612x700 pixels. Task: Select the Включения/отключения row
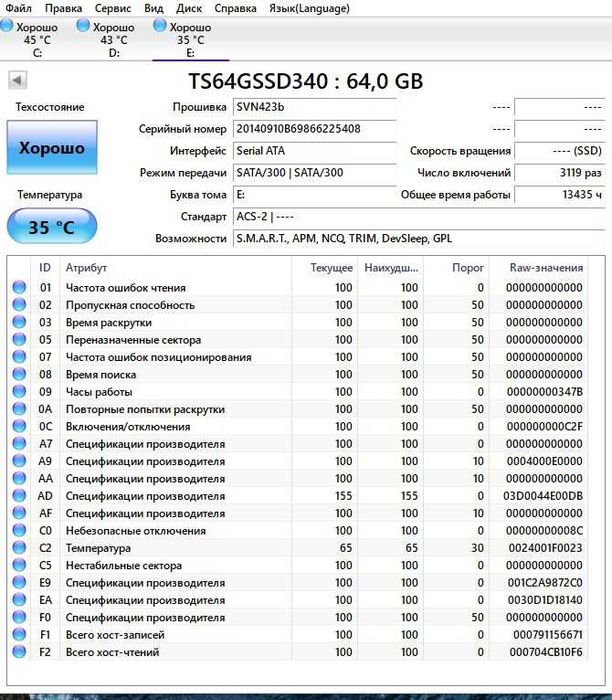tap(298, 426)
